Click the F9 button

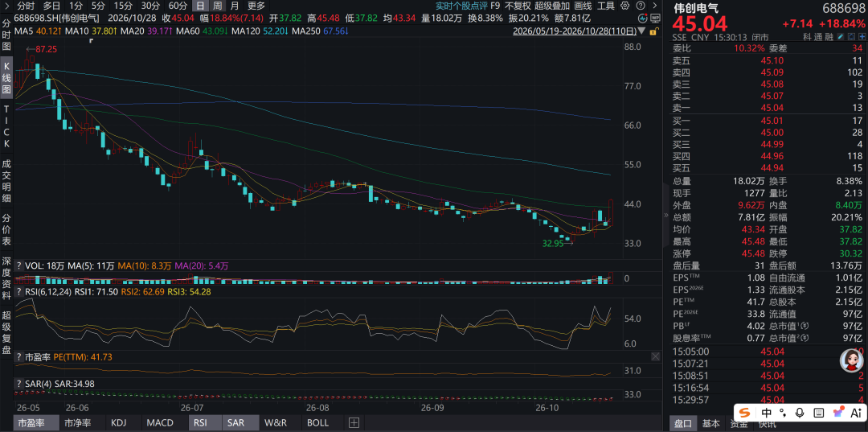(x=495, y=6)
